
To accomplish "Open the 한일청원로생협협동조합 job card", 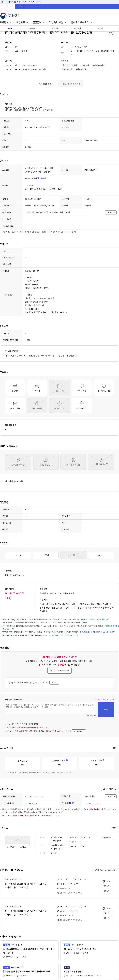I will pyautogui.click(x=89, y=971).
